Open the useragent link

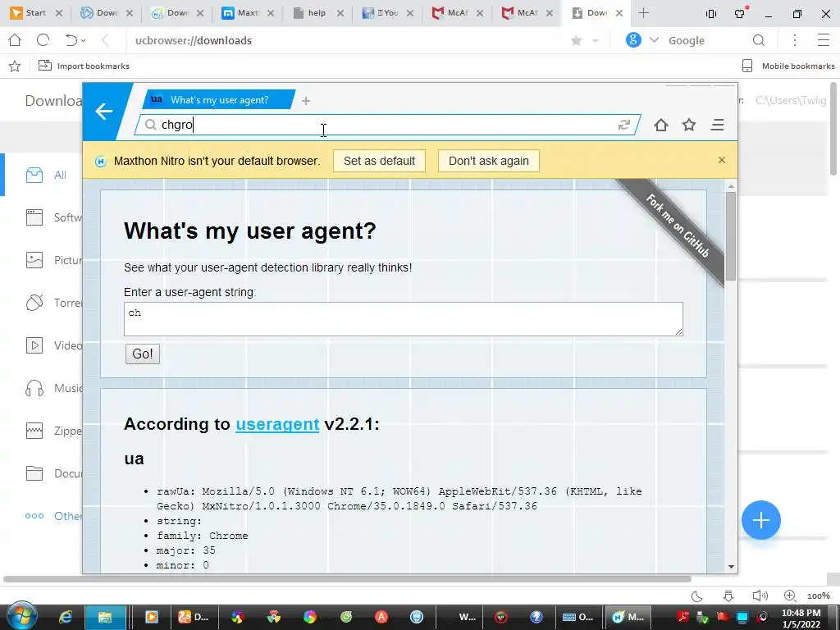277,424
